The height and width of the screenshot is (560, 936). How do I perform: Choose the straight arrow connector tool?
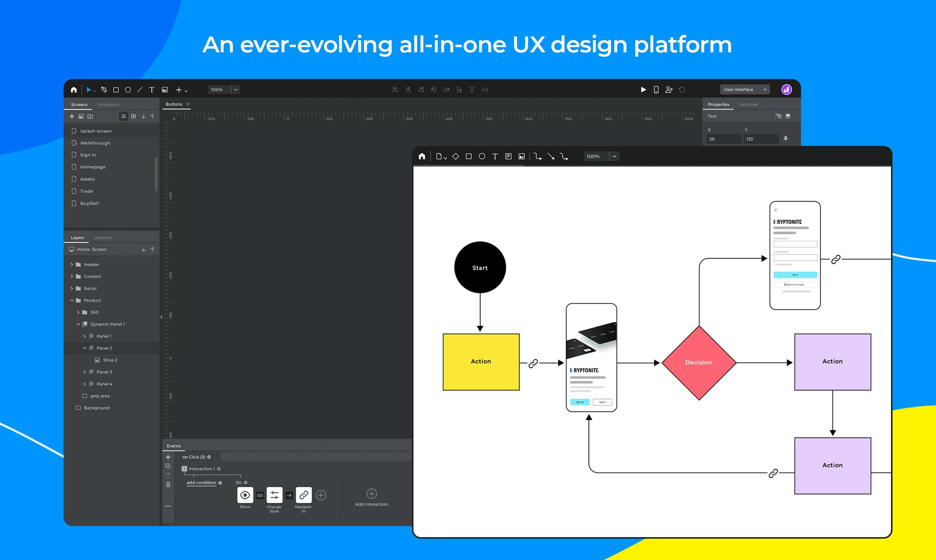pos(551,156)
